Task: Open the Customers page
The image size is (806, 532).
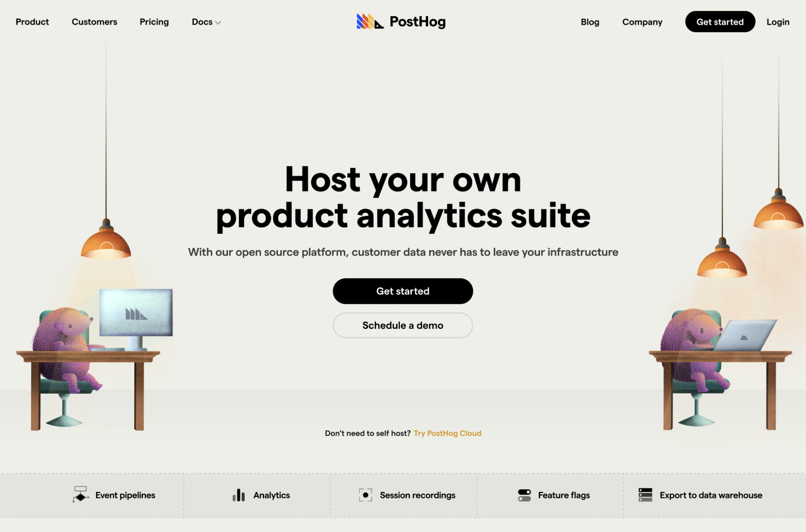Action: [94, 21]
